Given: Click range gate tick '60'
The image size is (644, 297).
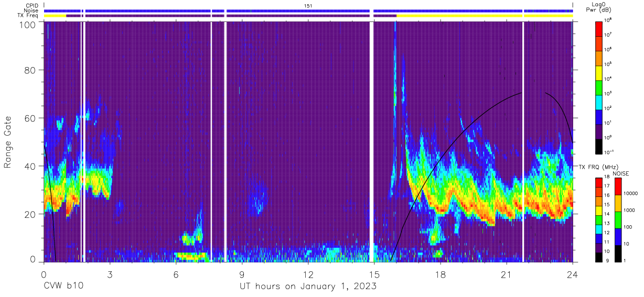Looking at the screenshot, I should [x=30, y=118].
